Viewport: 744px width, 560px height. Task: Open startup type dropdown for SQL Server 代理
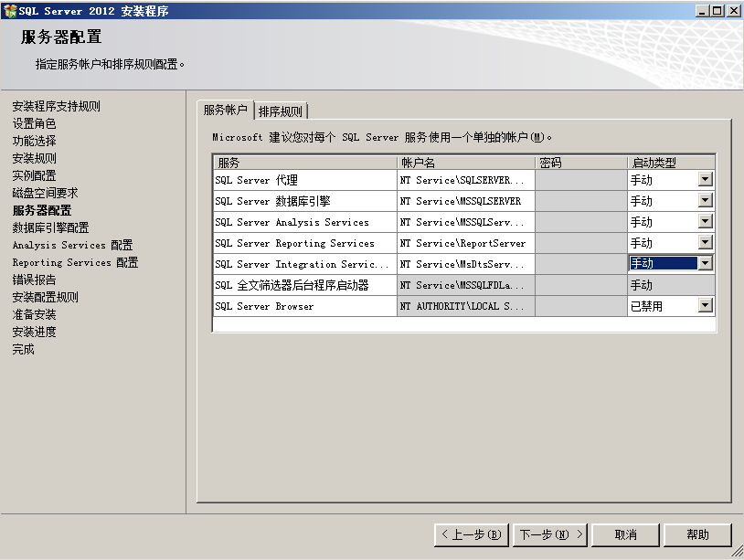(705, 179)
